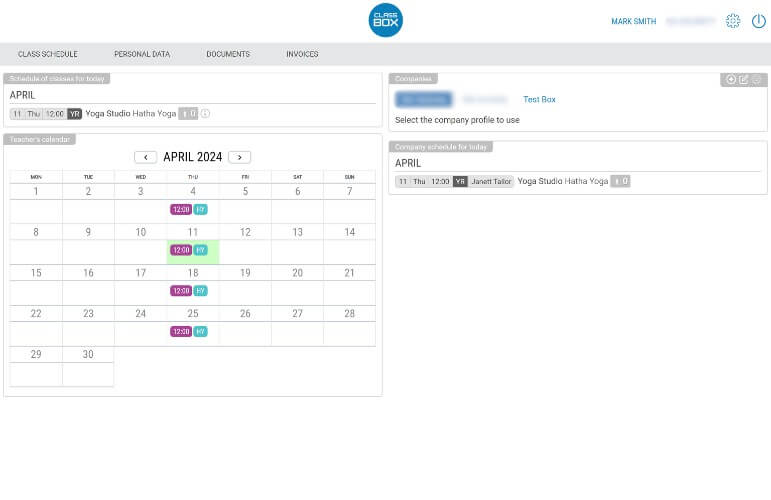Open the 12:00 class on April 18
Screen dimensions: 771x500
[181, 291]
